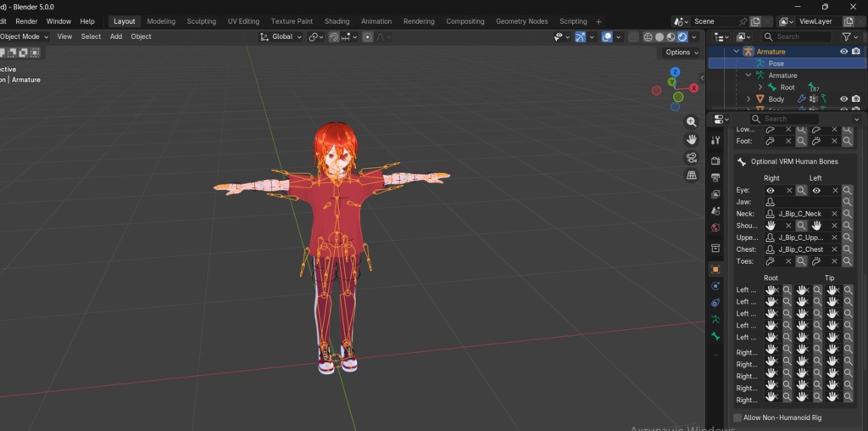Open the viewport Select menu
This screenshot has width=868, height=431.
[91, 36]
